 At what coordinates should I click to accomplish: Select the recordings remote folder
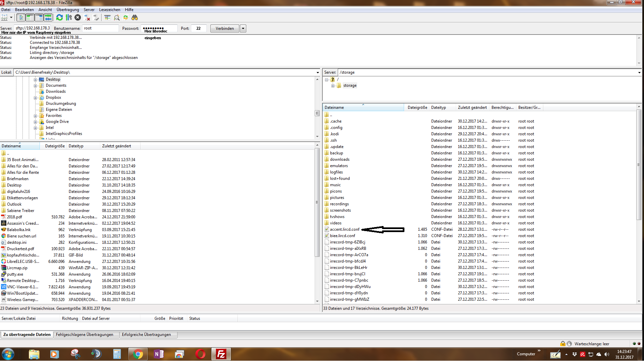point(339,204)
